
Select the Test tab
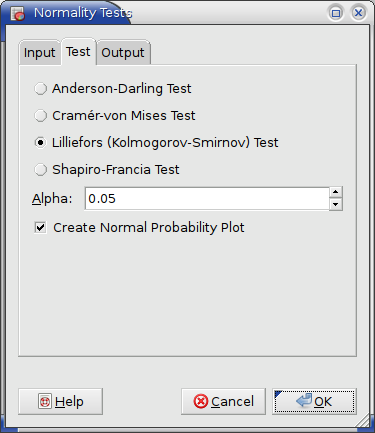[x=78, y=52]
